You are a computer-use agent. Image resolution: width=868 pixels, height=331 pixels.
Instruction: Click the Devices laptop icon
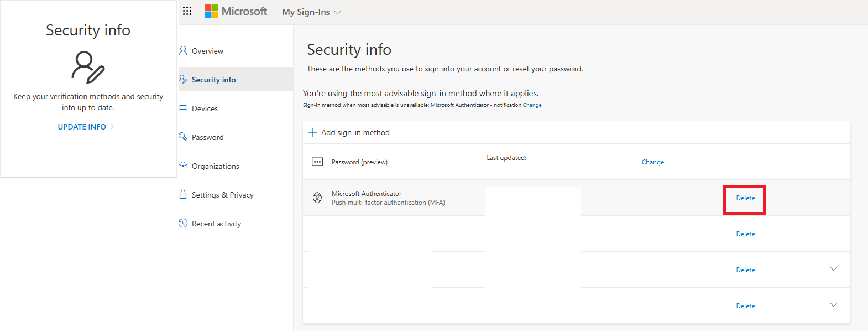click(x=183, y=108)
